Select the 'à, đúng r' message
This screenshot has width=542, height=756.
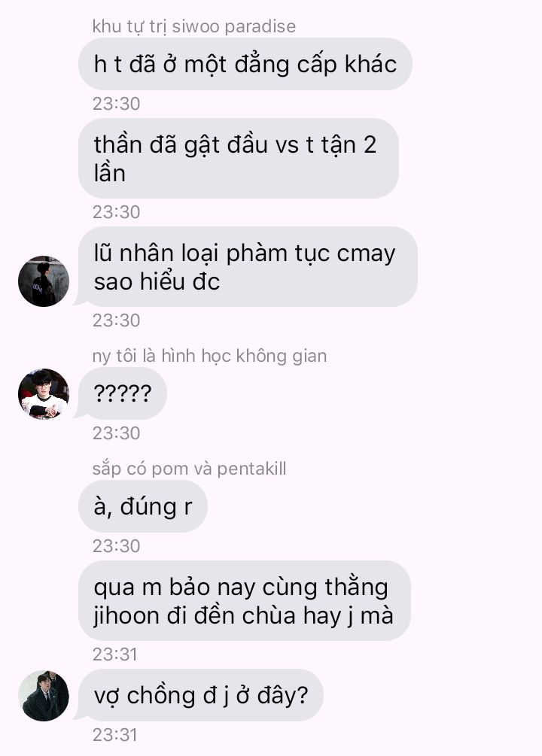pos(143,507)
